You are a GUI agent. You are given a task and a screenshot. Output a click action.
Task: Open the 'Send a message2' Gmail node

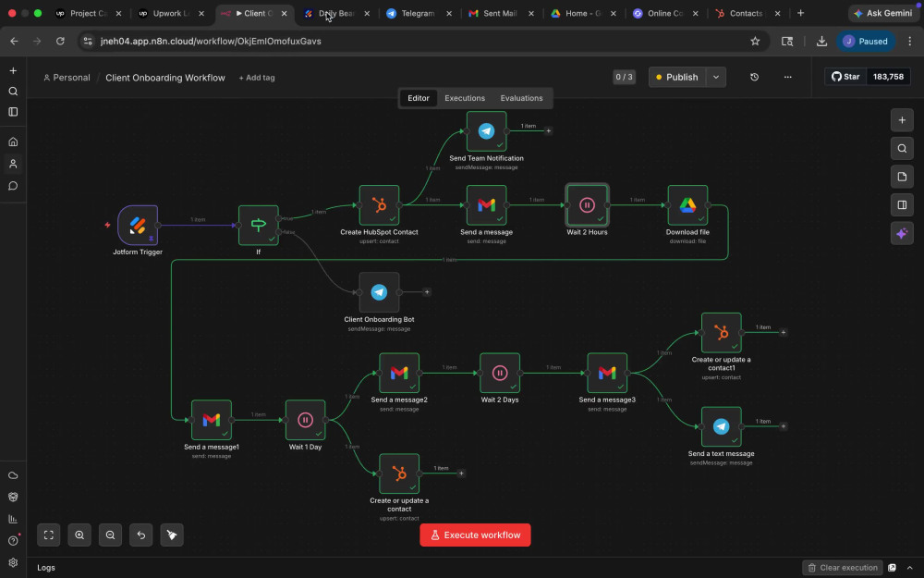(399, 373)
